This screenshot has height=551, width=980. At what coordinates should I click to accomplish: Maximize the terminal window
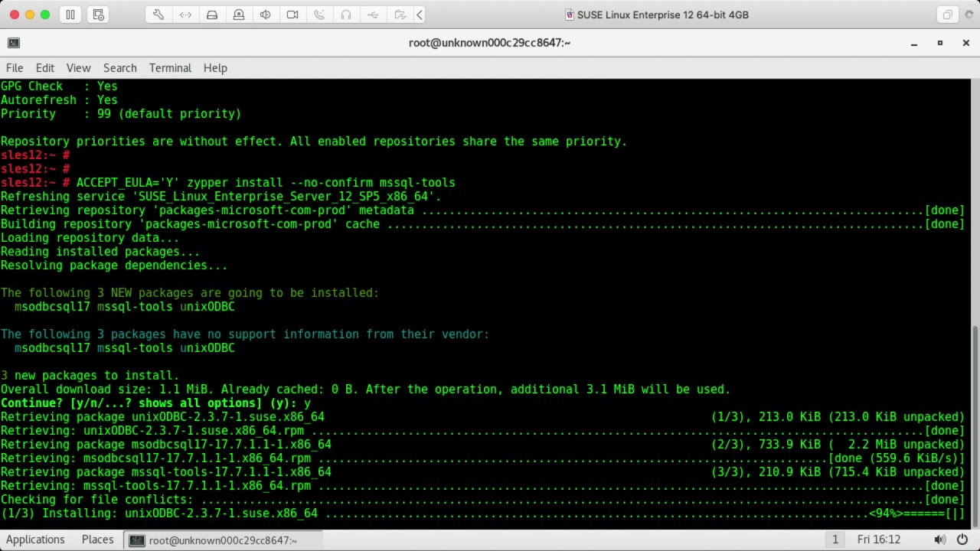(940, 43)
